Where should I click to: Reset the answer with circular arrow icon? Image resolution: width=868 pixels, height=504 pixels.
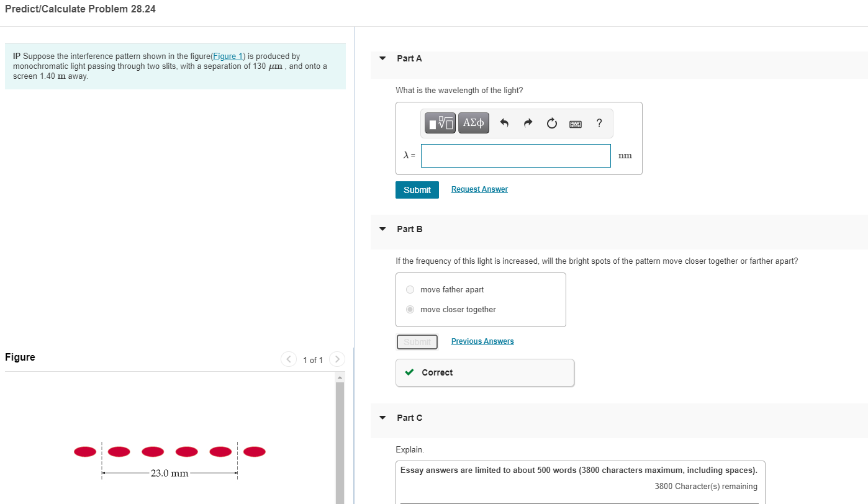click(x=551, y=122)
